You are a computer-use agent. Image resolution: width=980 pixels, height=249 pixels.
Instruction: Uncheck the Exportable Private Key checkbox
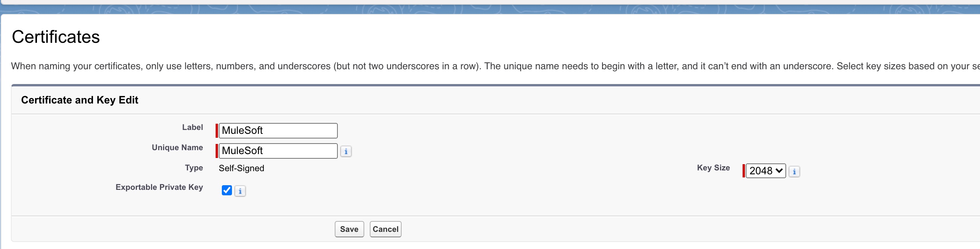pyautogui.click(x=227, y=190)
